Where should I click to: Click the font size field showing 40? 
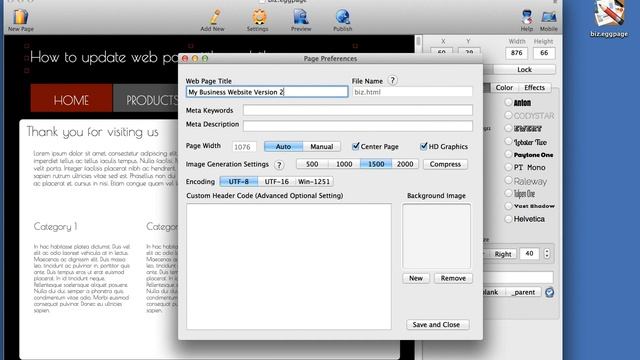pyautogui.click(x=529, y=254)
